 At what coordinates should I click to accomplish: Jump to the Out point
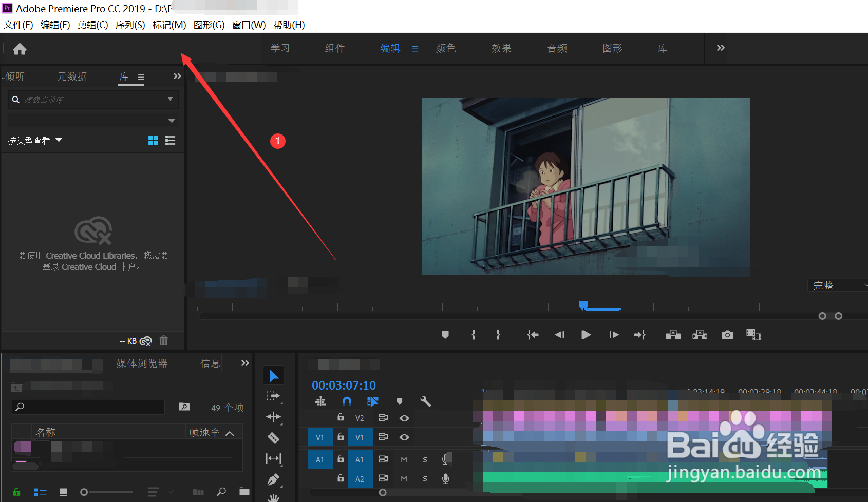[x=640, y=335]
